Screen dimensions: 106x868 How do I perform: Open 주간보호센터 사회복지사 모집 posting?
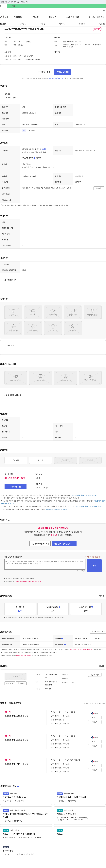tap(16, 764)
